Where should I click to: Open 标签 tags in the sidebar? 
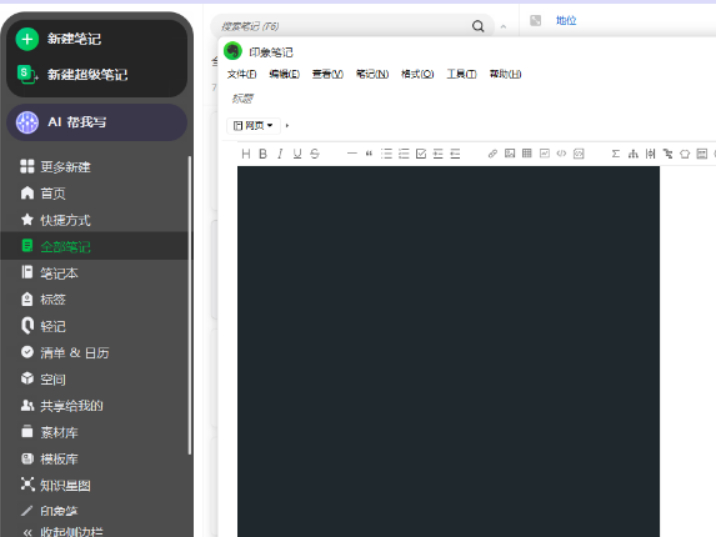click(x=43, y=300)
